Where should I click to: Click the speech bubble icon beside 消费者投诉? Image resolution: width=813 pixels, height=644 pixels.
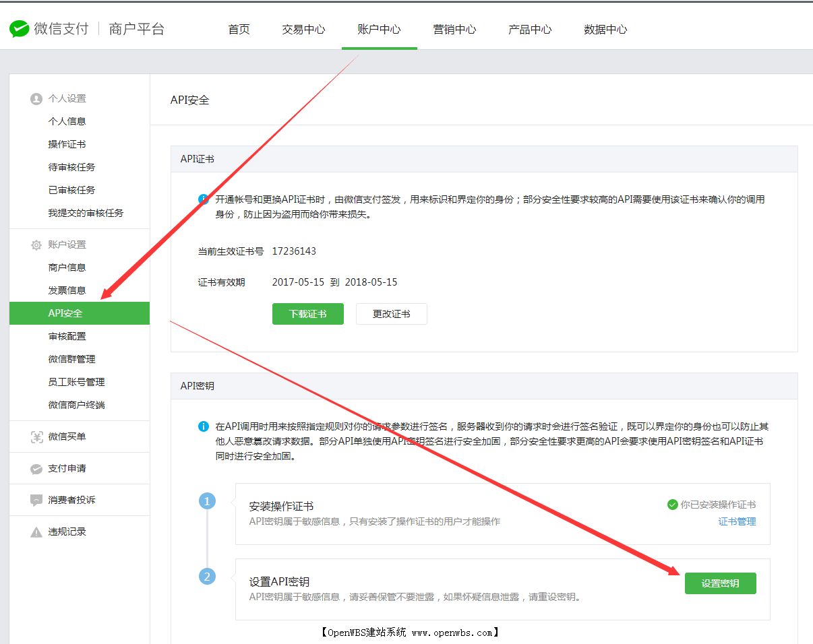(36, 500)
